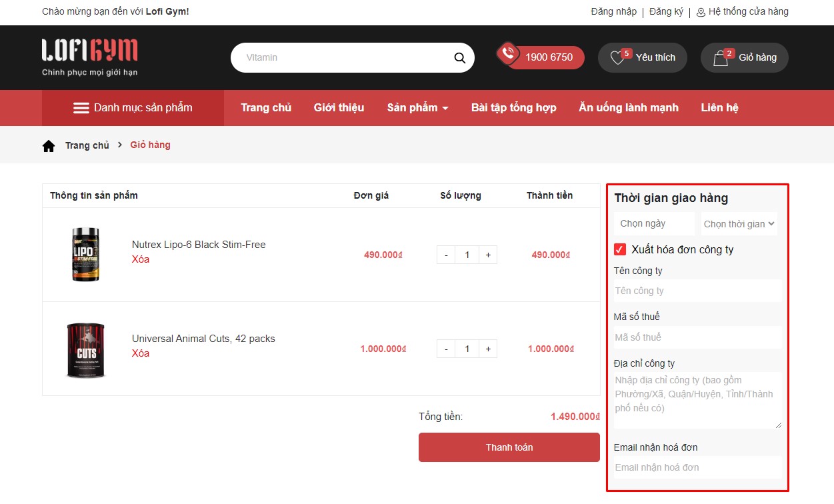
Task: Open the Chọn thời gian dropdown
Action: tap(739, 224)
